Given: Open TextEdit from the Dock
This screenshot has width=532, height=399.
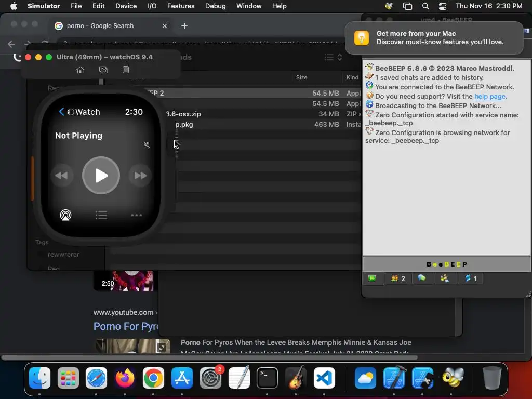Looking at the screenshot, I should point(239,378).
